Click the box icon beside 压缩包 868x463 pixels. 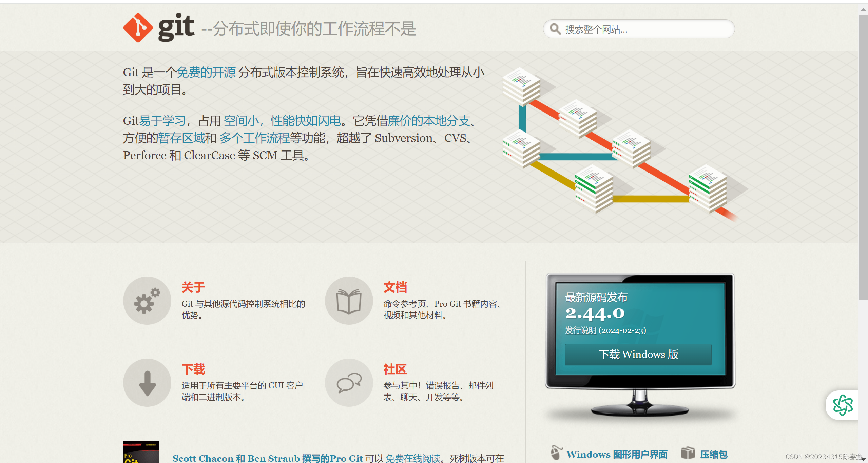(688, 453)
